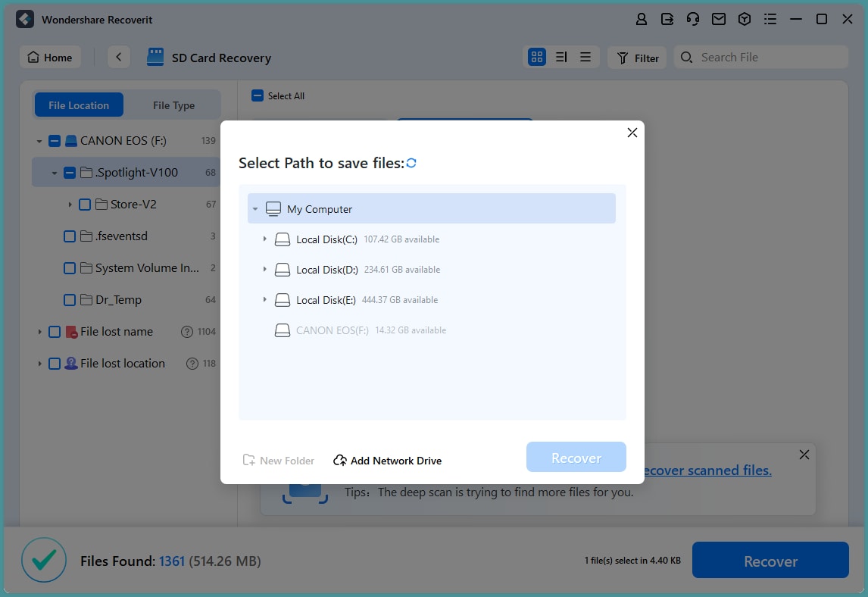Switch to grid thumbnail view

537,57
